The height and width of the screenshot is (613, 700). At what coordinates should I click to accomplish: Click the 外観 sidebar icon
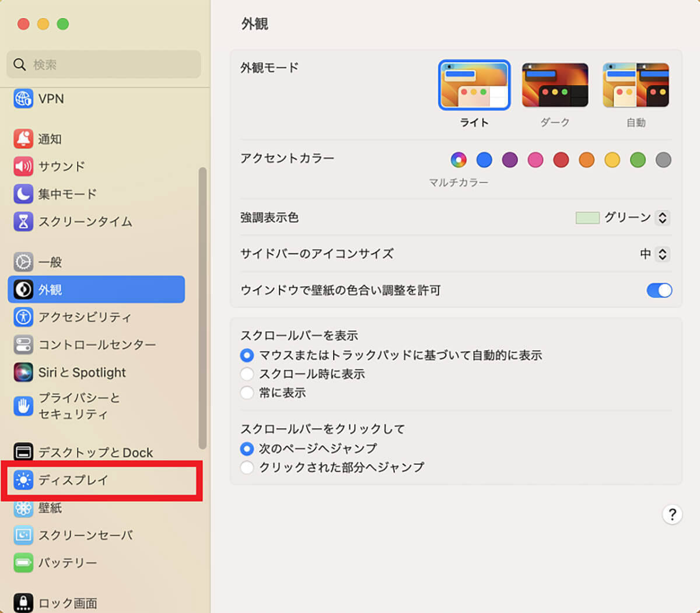click(23, 289)
